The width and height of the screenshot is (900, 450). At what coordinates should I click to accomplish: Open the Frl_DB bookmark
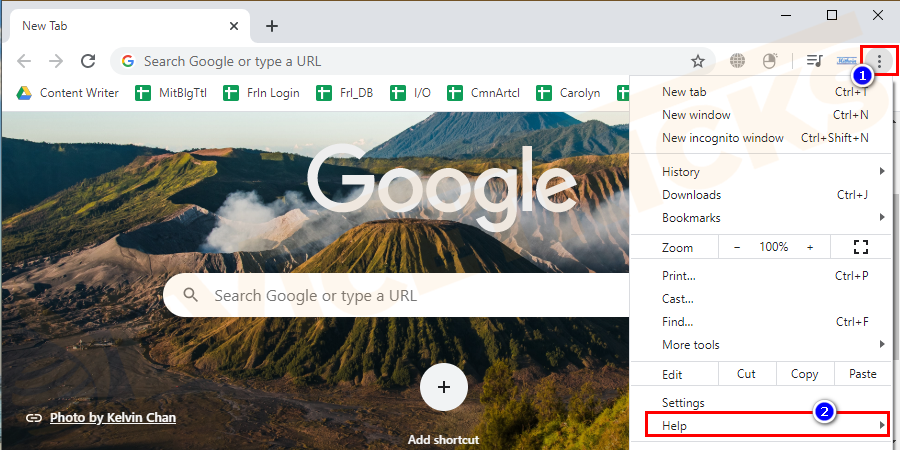(x=344, y=92)
